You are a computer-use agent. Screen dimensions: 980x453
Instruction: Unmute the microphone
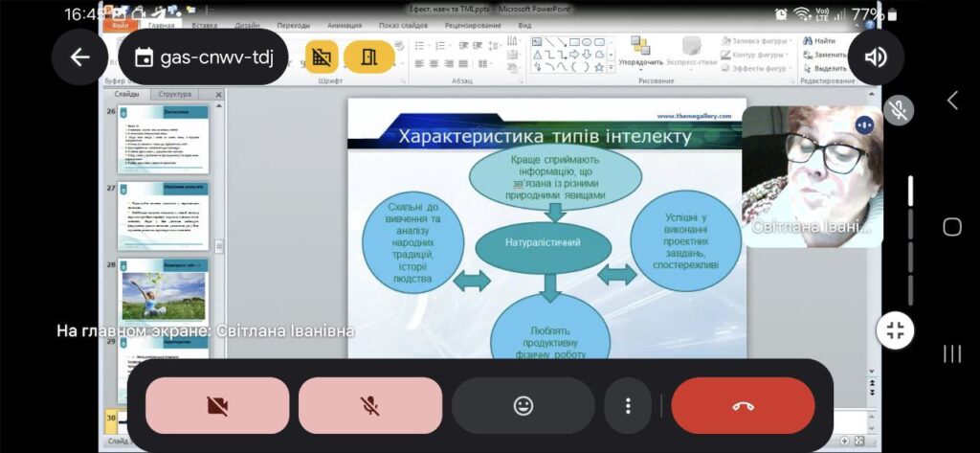[x=370, y=405]
